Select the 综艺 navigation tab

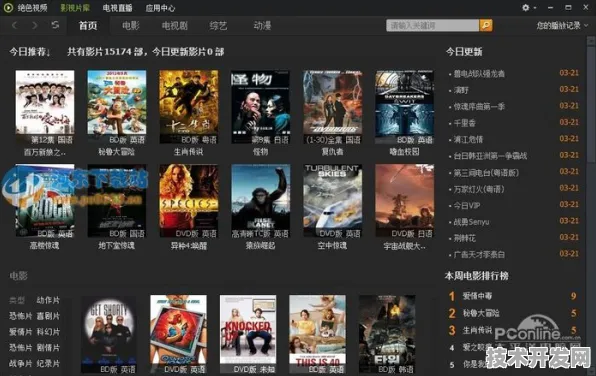[x=218, y=25]
